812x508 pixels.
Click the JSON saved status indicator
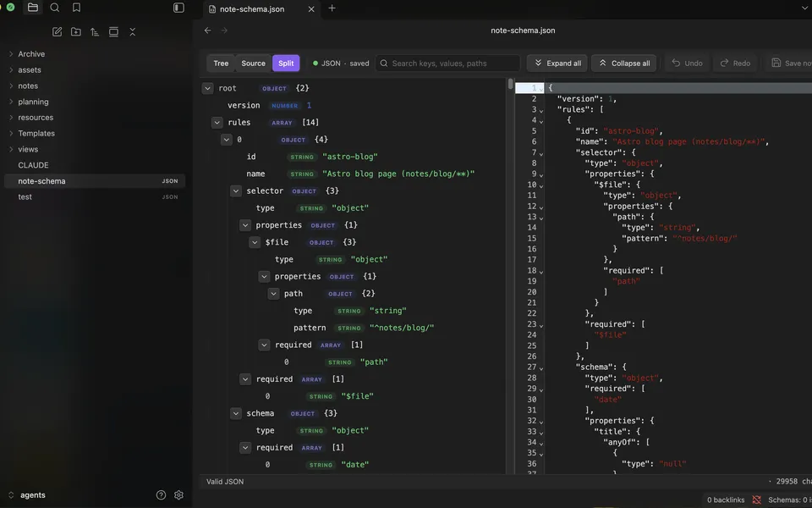341,63
